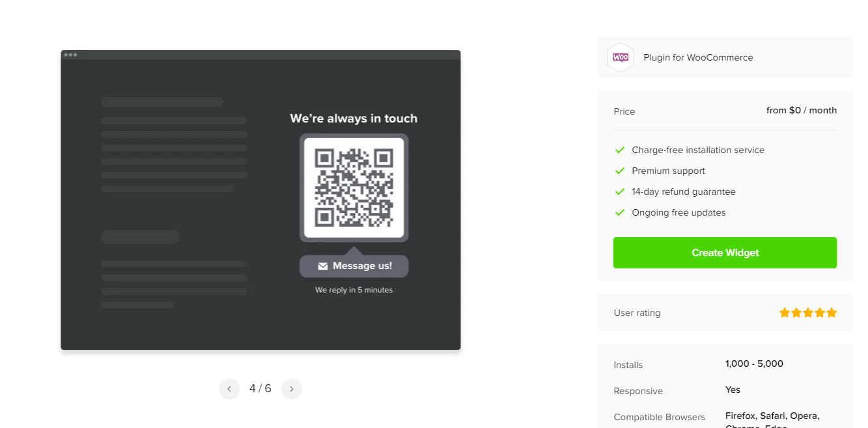Open the next slide with right chevron
The width and height of the screenshot is (868, 428).
coord(291,388)
